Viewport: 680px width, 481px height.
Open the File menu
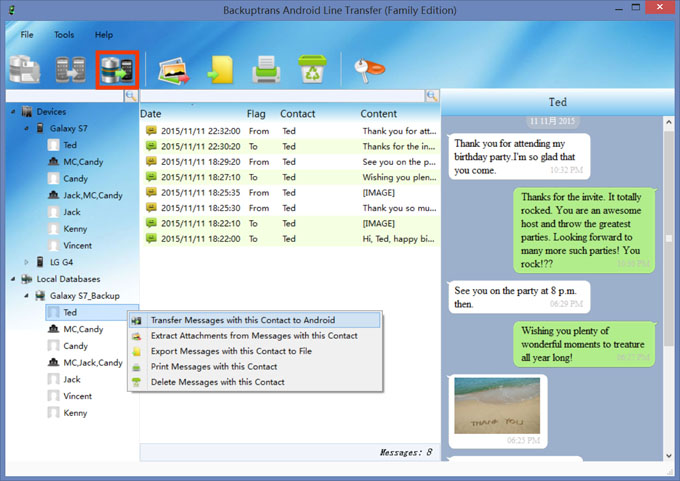coord(27,34)
